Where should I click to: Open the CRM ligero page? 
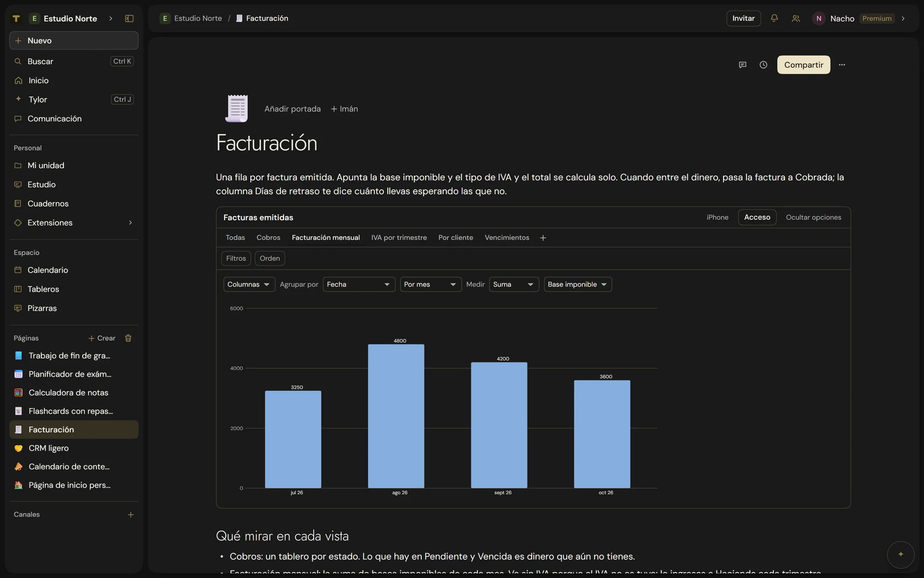coord(74,448)
